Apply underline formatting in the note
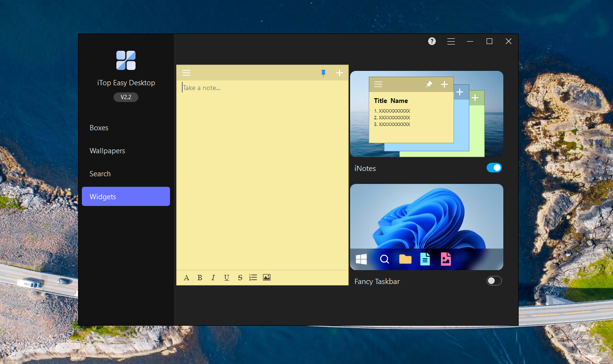 (227, 277)
